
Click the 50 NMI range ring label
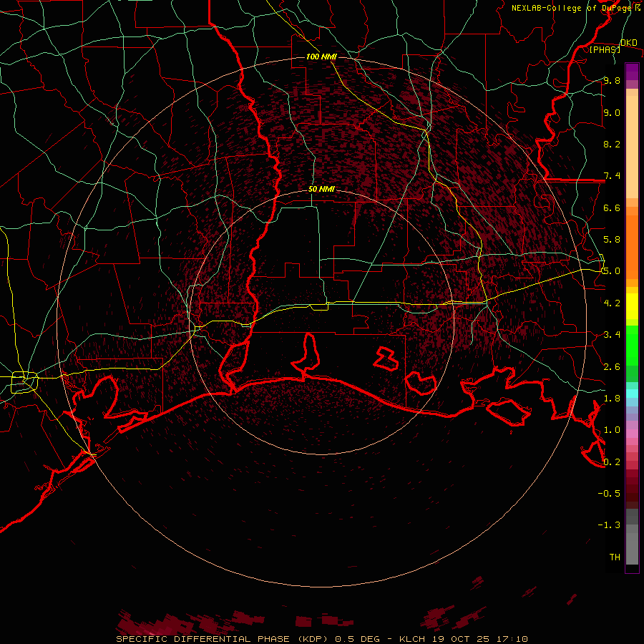pos(321,189)
